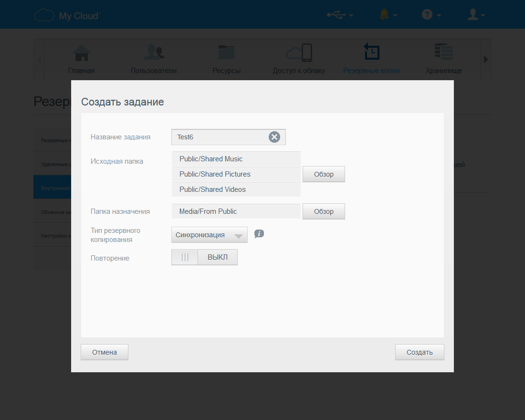The image size is (525, 420).
Task: Open backup type info tooltip icon
Action: (259, 234)
